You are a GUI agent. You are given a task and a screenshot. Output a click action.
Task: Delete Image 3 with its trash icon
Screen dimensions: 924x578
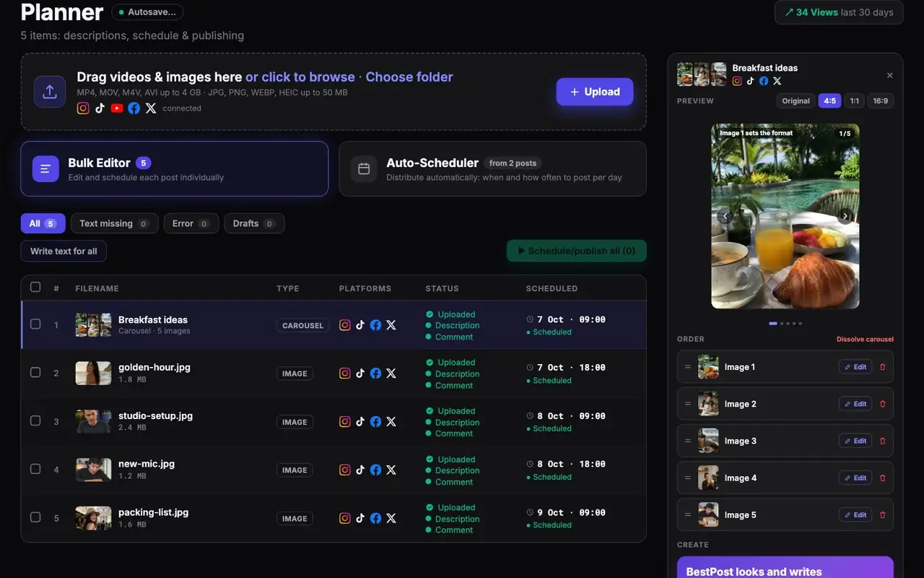[x=882, y=441]
